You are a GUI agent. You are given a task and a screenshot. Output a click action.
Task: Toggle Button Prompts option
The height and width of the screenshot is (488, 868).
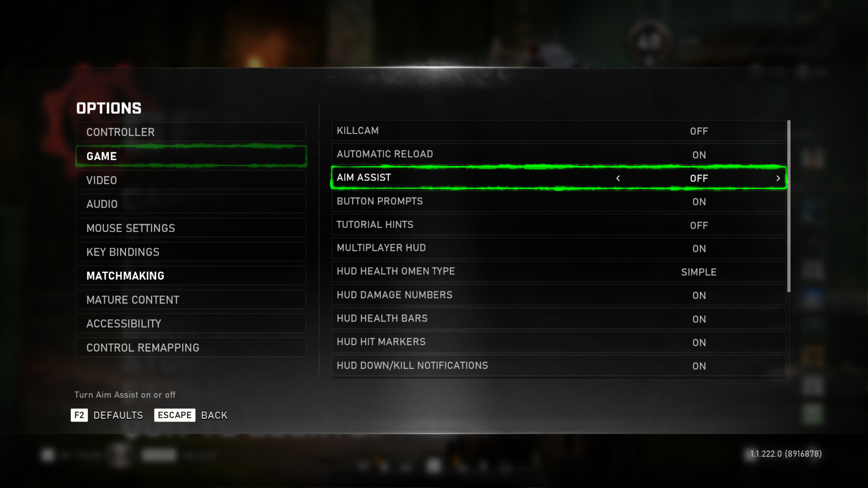pos(559,201)
